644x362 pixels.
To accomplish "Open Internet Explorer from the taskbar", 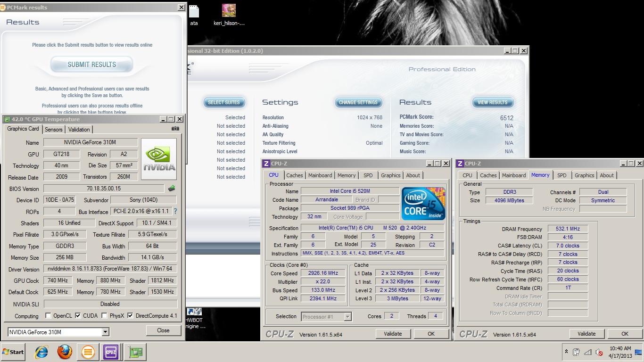I will point(41,352).
